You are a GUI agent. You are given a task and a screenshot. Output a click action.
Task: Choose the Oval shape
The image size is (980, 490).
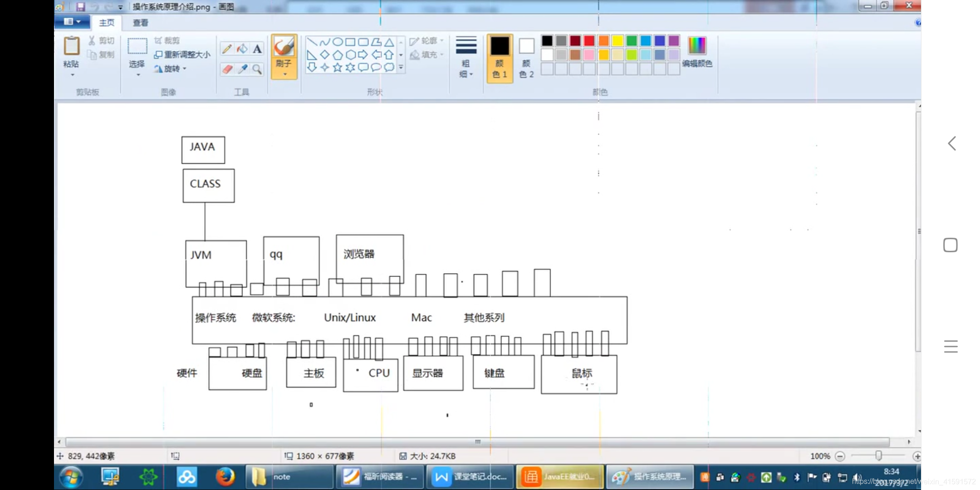pos(338,42)
